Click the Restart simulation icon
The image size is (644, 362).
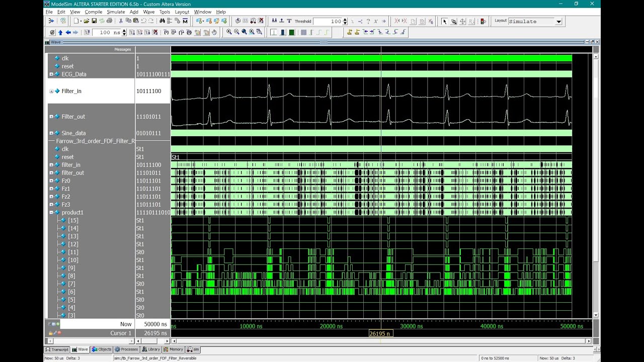click(87, 32)
